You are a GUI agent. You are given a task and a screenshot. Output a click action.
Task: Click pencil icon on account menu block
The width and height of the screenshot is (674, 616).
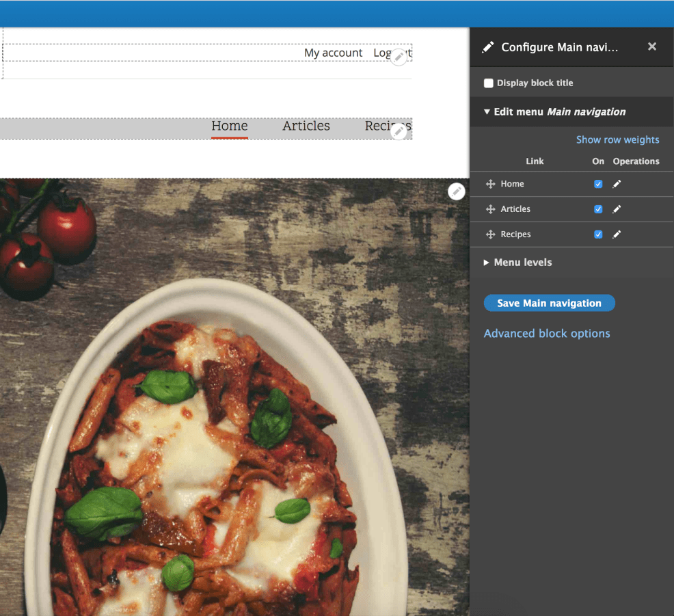tap(399, 57)
